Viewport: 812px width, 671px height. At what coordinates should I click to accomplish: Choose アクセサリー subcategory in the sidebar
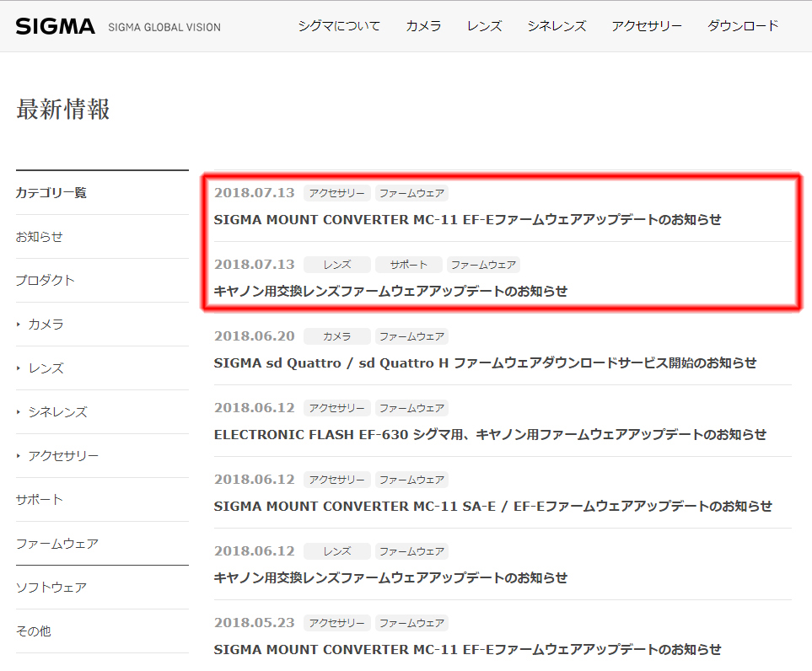[63, 455]
